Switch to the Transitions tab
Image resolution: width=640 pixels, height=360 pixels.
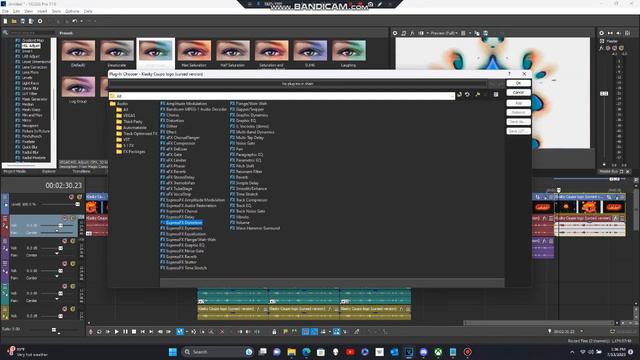(82, 171)
